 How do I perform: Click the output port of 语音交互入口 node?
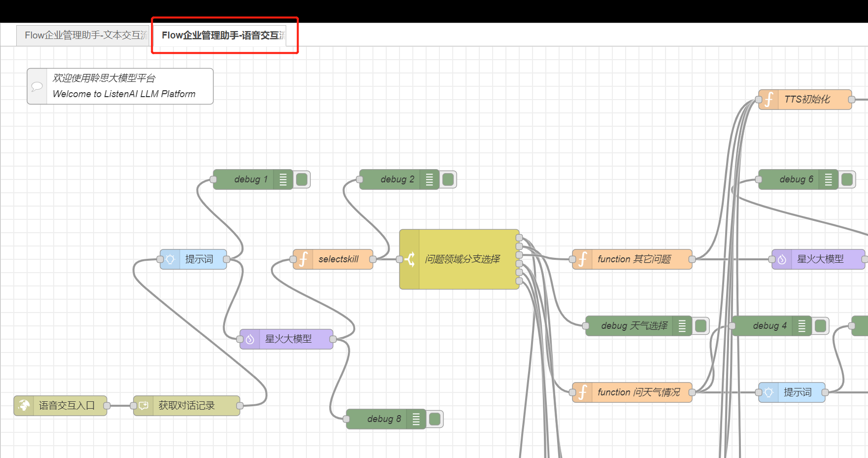click(107, 406)
